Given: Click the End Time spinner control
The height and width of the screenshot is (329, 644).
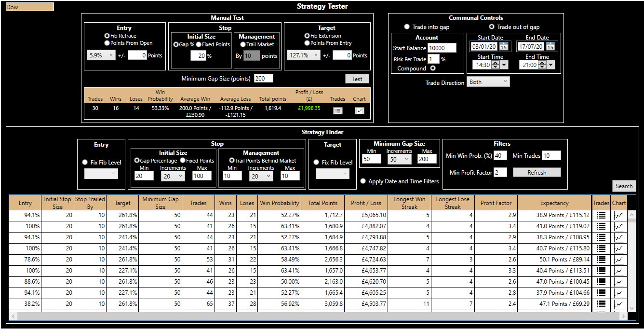Looking at the screenshot, I should [542, 65].
